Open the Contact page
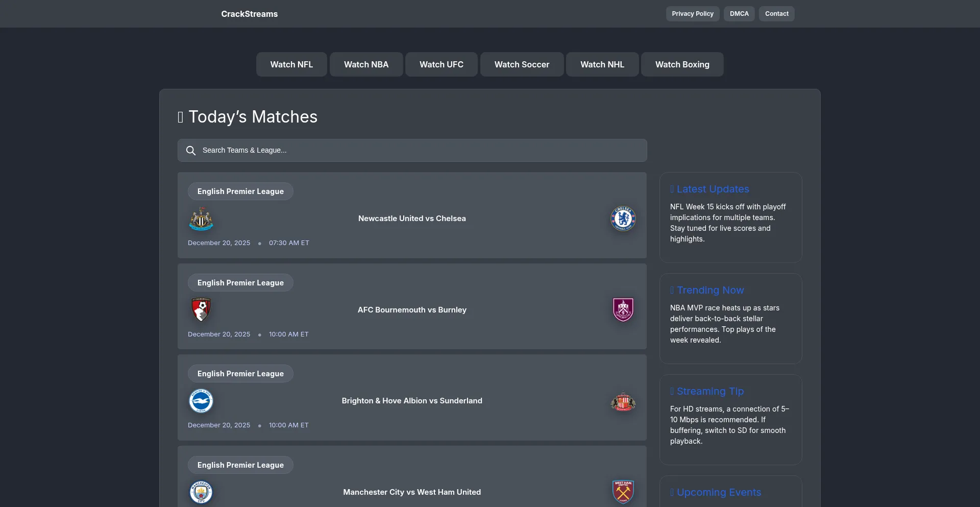This screenshot has height=507, width=980. coord(776,14)
